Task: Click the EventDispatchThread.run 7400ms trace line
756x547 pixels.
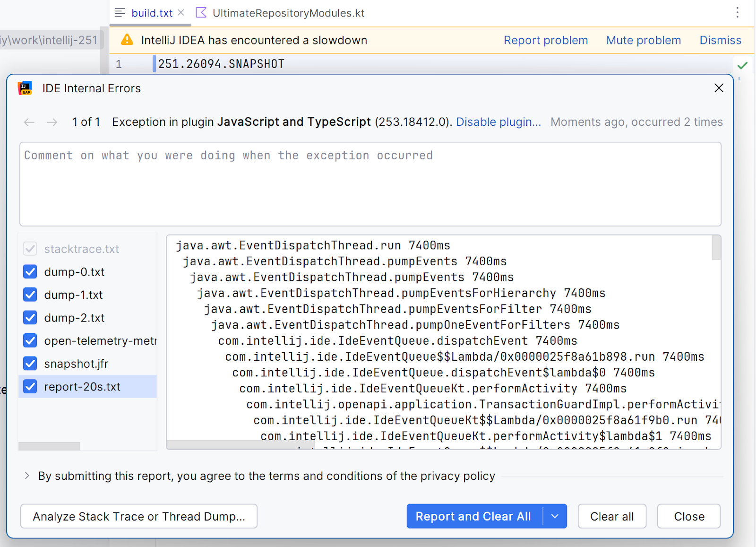Action: pyautogui.click(x=313, y=245)
